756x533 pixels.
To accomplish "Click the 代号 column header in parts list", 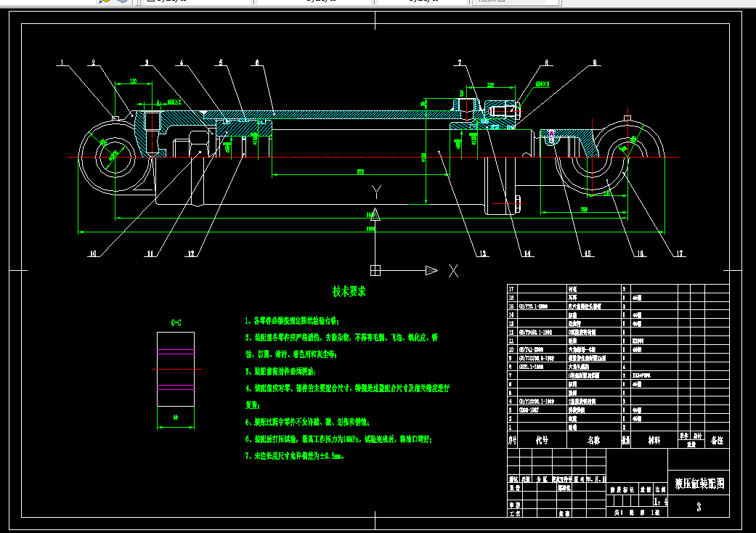I will click(x=542, y=440).
